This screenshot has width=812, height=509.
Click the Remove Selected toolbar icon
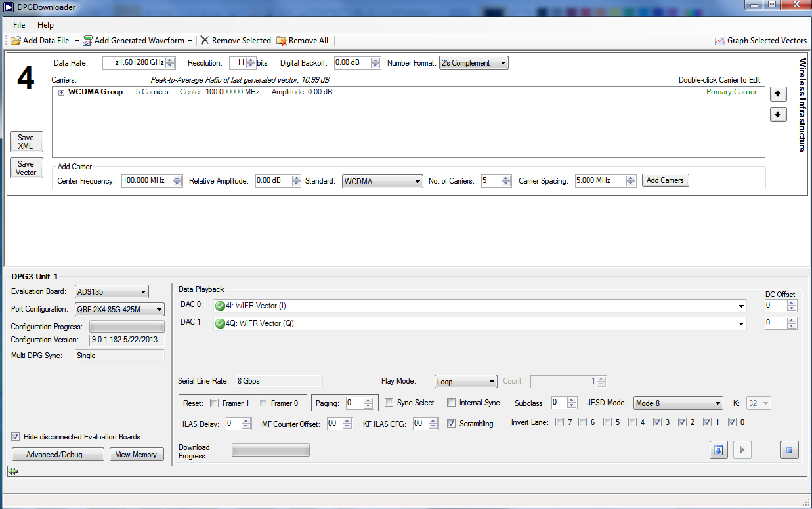click(x=205, y=41)
